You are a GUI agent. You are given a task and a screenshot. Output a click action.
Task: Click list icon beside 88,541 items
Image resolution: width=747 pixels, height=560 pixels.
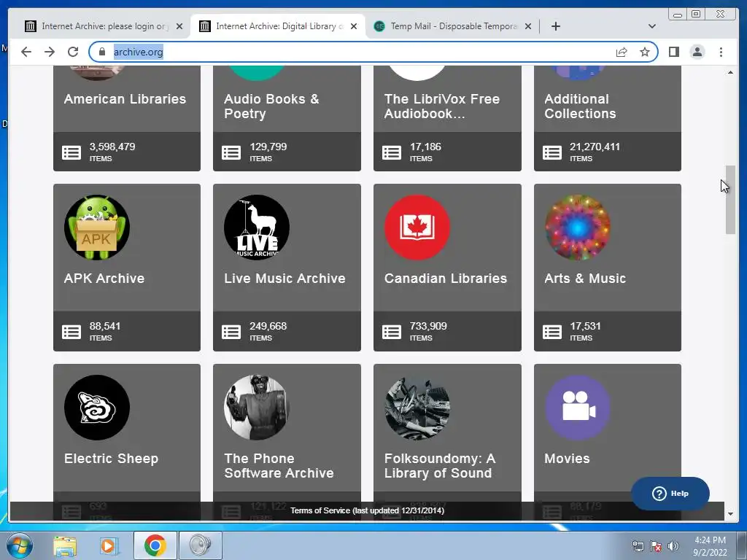tap(71, 332)
